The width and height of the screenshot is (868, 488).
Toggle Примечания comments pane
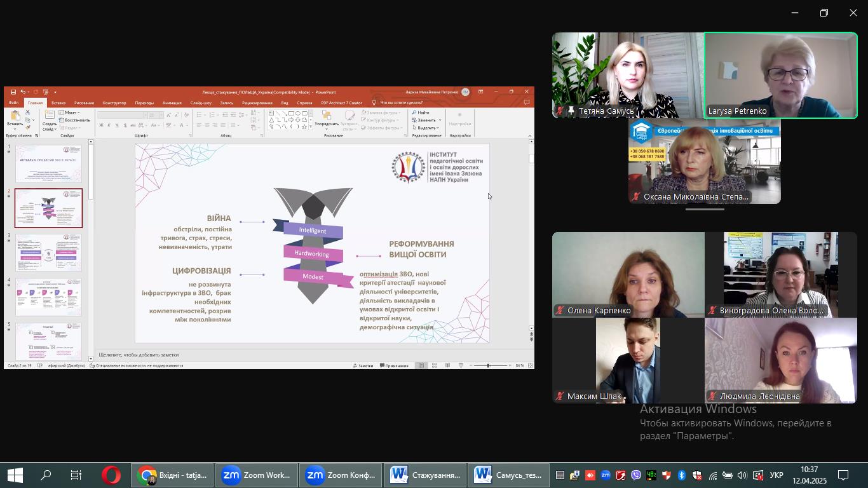(x=394, y=365)
